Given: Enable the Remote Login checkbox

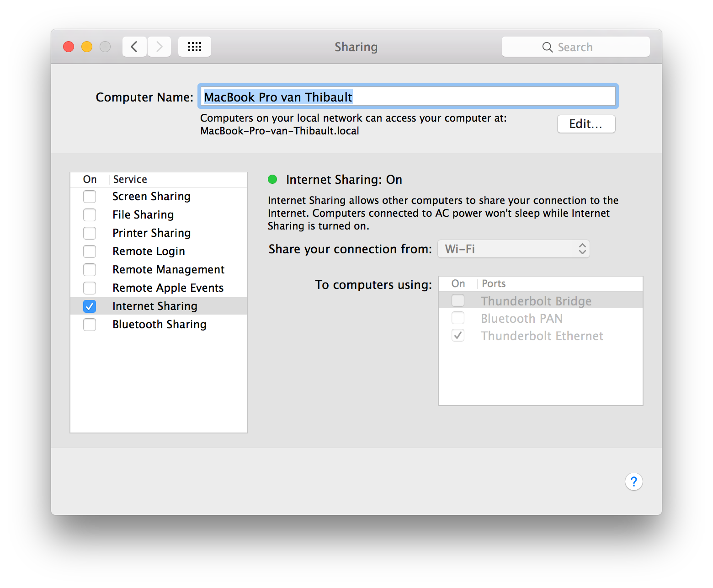Looking at the screenshot, I should tap(90, 251).
